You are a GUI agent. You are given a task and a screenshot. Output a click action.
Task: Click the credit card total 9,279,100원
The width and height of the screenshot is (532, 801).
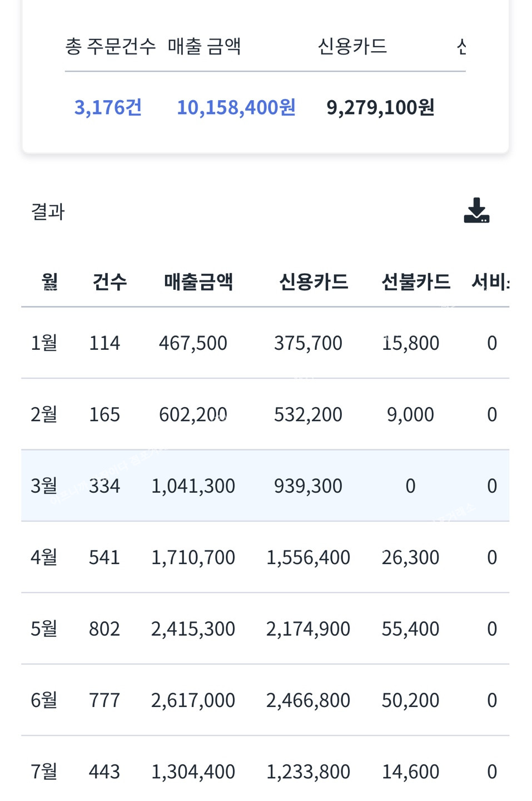[380, 107]
